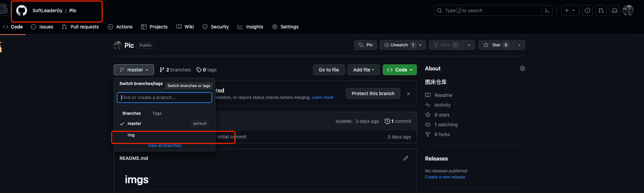Open the Security tab
Image resolution: width=644 pixels, height=193 pixels.
coord(216,27)
